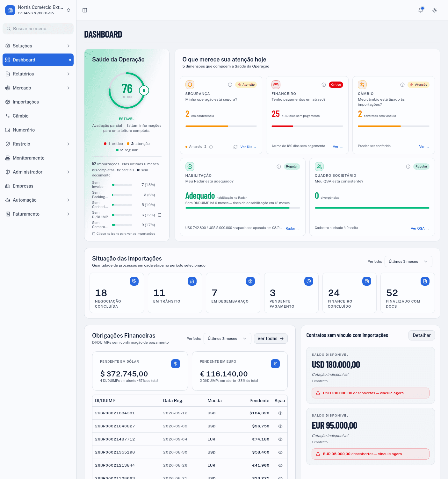448x479 pixels.
Task: Click the info icon on Segurança card
Action: [x=230, y=85]
